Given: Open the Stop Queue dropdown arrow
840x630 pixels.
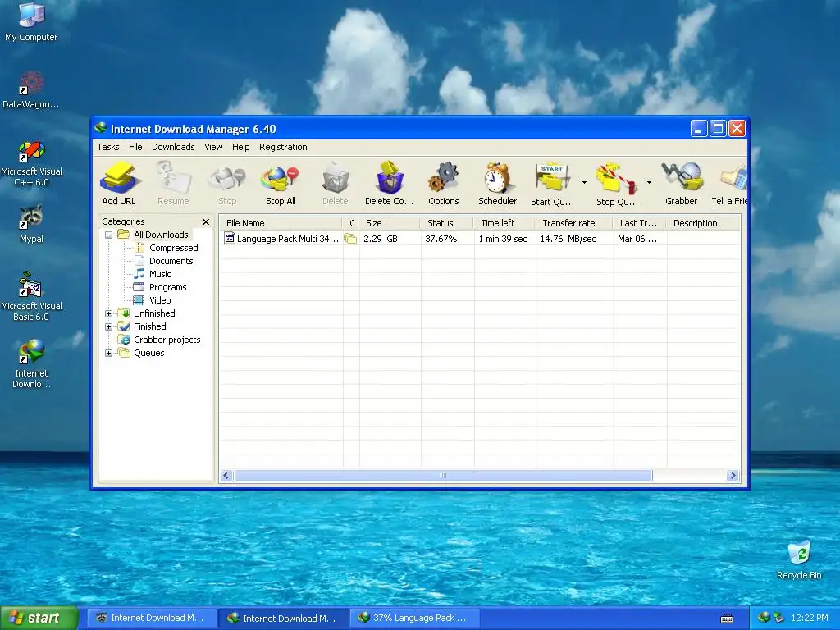Looking at the screenshot, I should (x=650, y=183).
